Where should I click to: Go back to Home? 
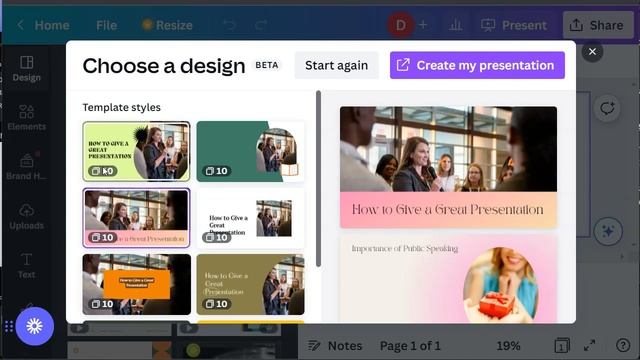tap(43, 25)
